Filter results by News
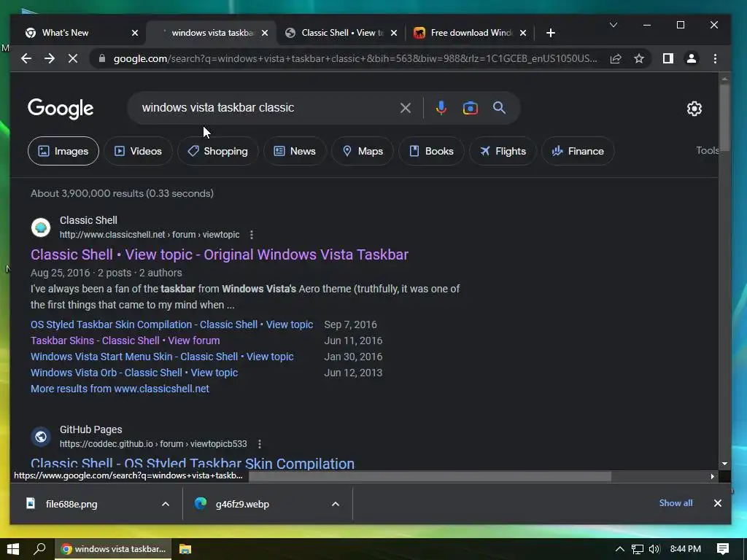Image resolution: width=747 pixels, height=560 pixels. 295,151
